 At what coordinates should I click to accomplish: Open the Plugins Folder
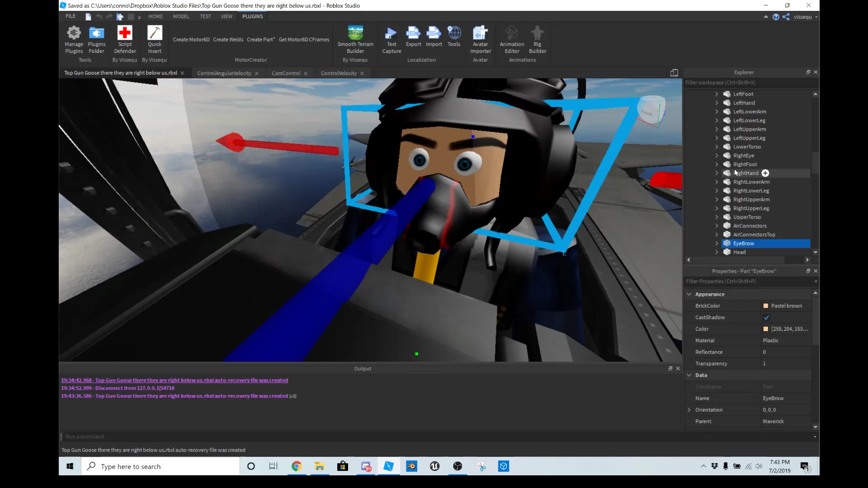click(x=96, y=38)
